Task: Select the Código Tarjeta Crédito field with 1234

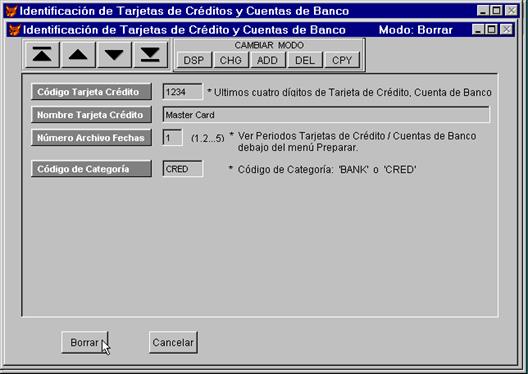Action: (183, 92)
